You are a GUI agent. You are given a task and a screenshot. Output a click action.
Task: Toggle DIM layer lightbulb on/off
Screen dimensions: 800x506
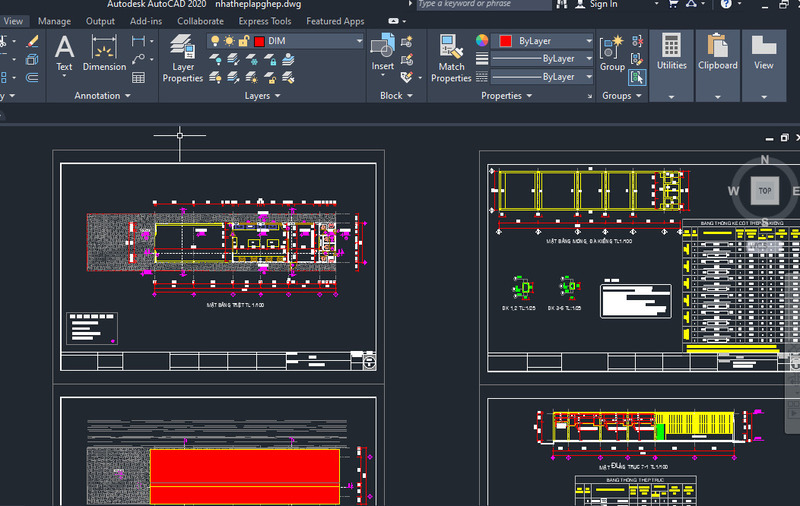[215, 41]
